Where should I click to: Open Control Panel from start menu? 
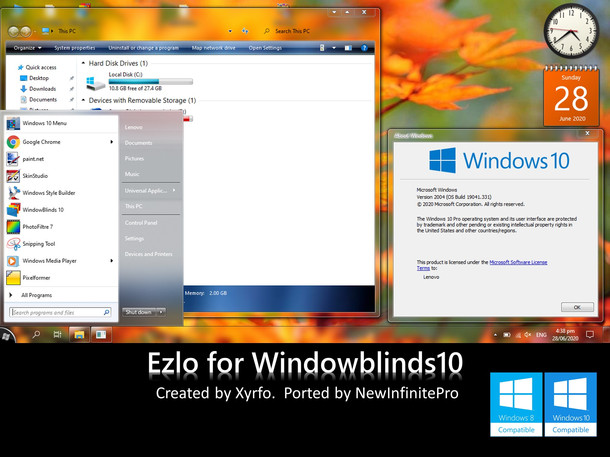pyautogui.click(x=141, y=223)
